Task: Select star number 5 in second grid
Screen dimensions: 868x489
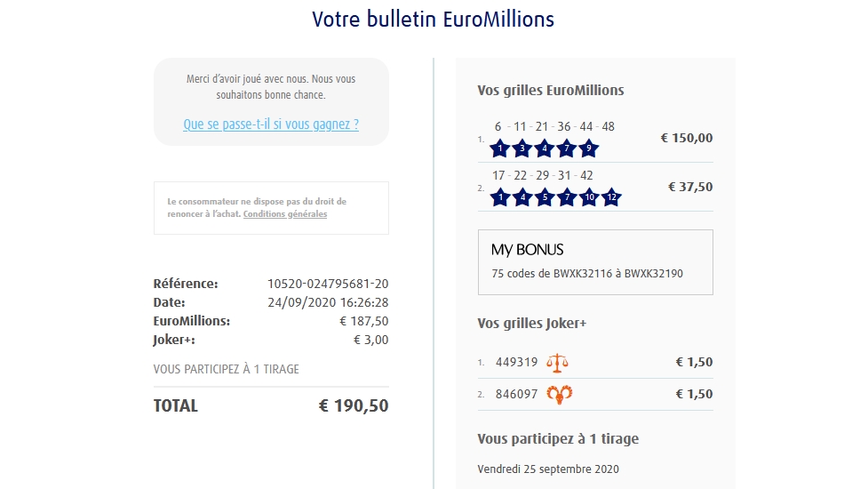Action: click(x=545, y=197)
